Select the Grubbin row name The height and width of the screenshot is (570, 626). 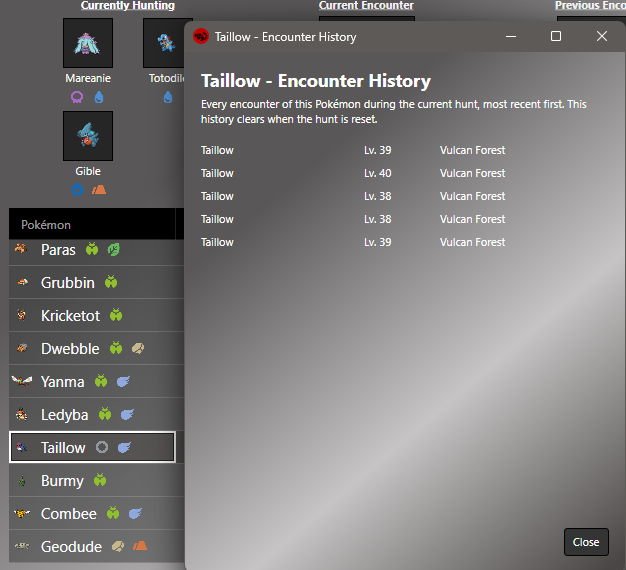click(x=68, y=283)
